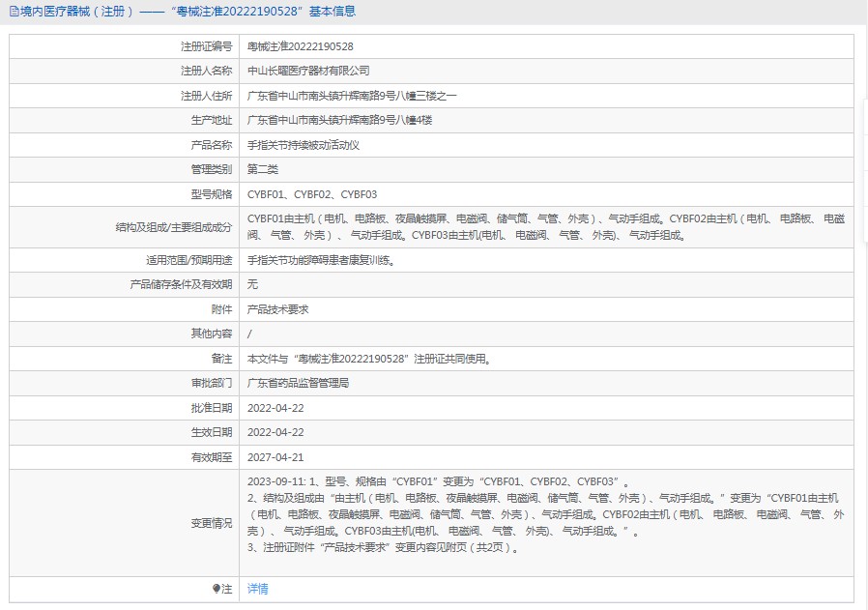The width and height of the screenshot is (868, 610).
Task: Click the 适用范围/预期用途 label
Action: point(189,260)
